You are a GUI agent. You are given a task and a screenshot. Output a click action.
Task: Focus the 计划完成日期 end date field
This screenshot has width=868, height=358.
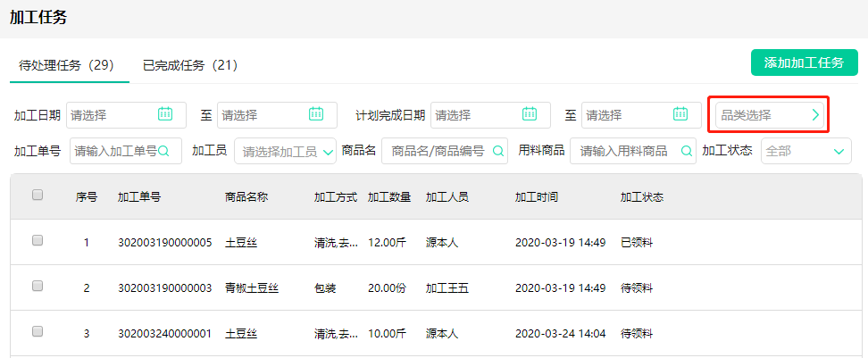641,115
